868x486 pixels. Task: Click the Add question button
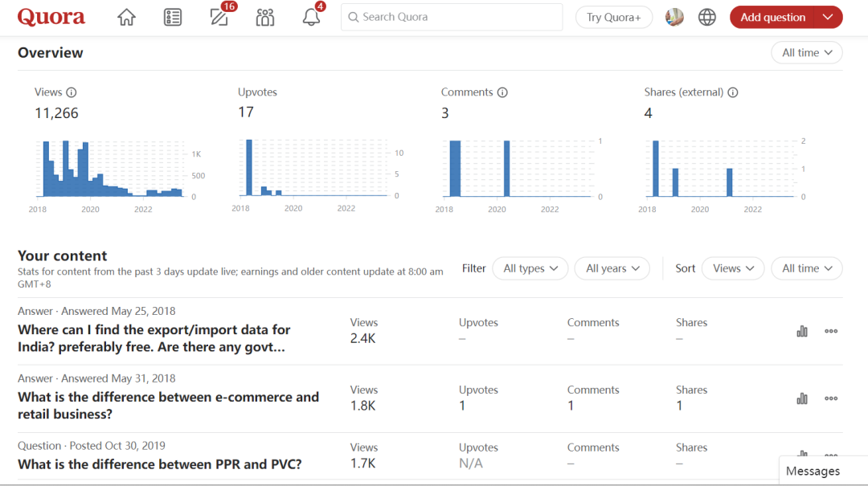[772, 17]
